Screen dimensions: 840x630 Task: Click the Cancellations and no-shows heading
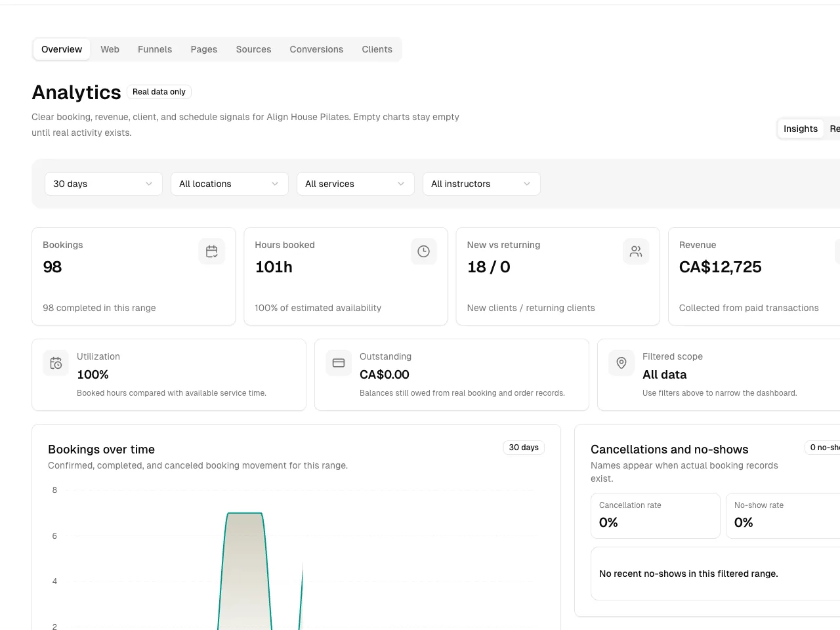[x=669, y=450]
